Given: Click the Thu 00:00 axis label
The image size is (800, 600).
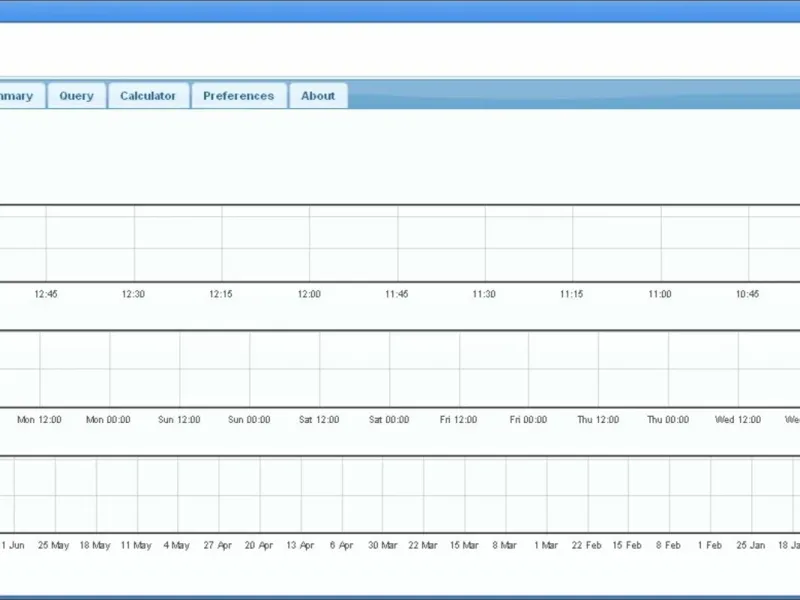Looking at the screenshot, I should pyautogui.click(x=668, y=419).
